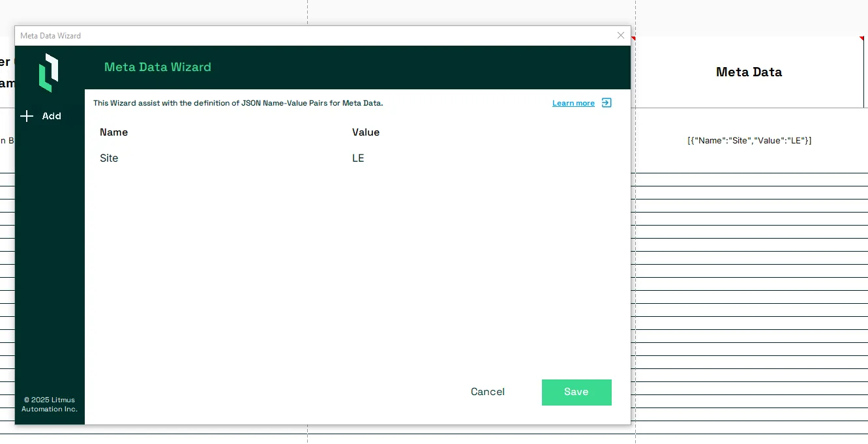Click the wizard description text about JSON pairs
The image size is (868, 444).
(238, 103)
